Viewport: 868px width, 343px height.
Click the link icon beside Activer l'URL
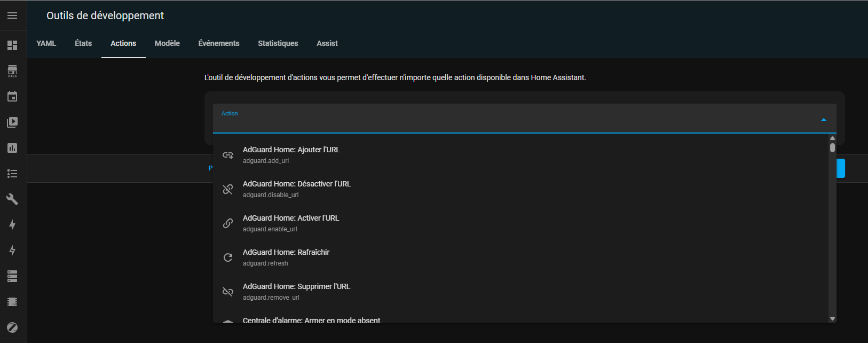pos(228,223)
